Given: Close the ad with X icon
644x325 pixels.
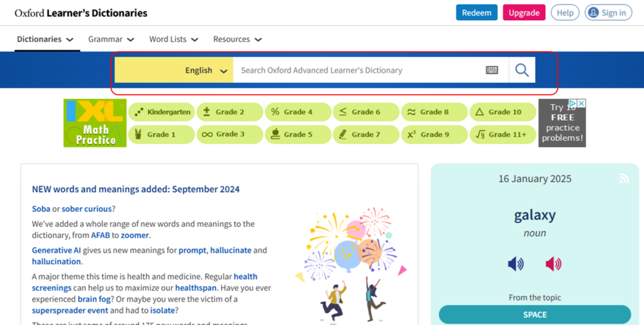Looking at the screenshot, I should (582, 103).
